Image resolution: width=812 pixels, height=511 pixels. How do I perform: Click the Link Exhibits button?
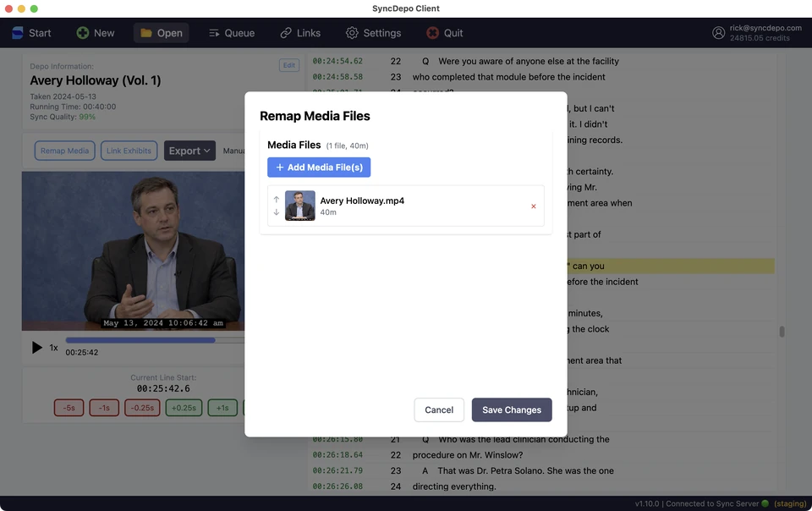129,151
